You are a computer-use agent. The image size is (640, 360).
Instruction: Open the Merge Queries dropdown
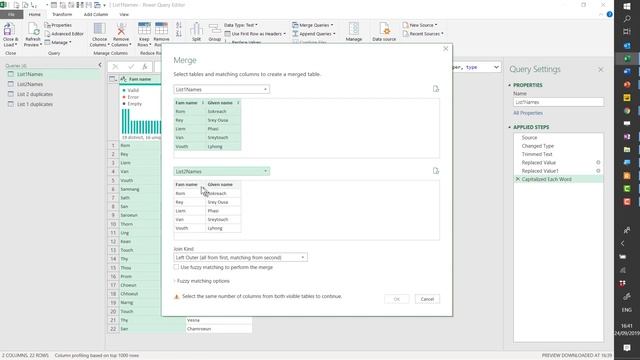(313, 25)
